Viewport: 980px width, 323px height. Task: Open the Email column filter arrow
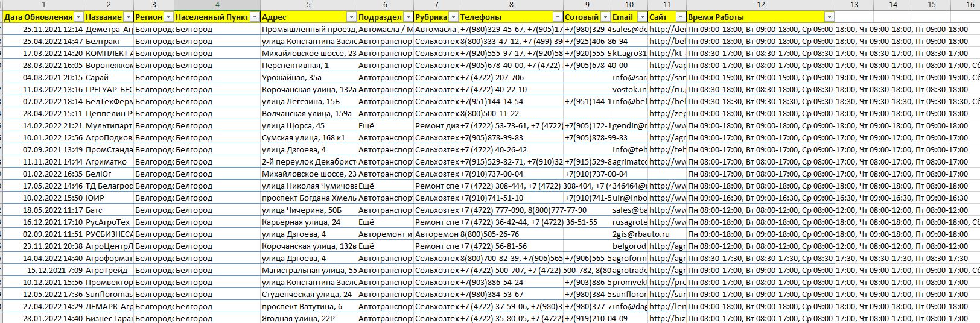tap(642, 17)
